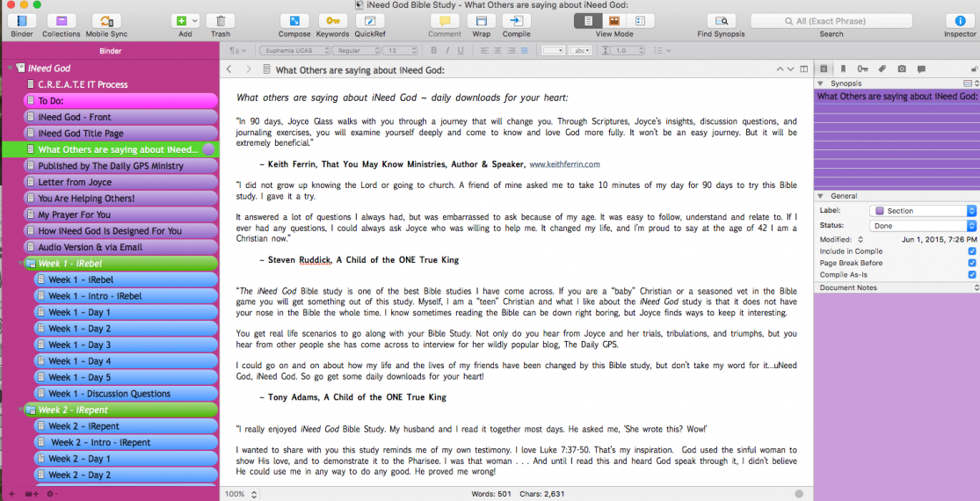Collapse the Synopsis section
Viewport: 980px width, 501px height.
click(821, 83)
